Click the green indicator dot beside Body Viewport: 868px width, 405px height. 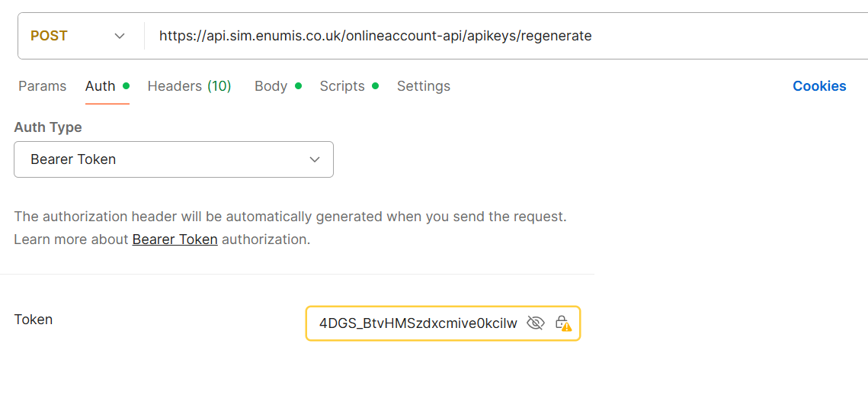pos(298,85)
